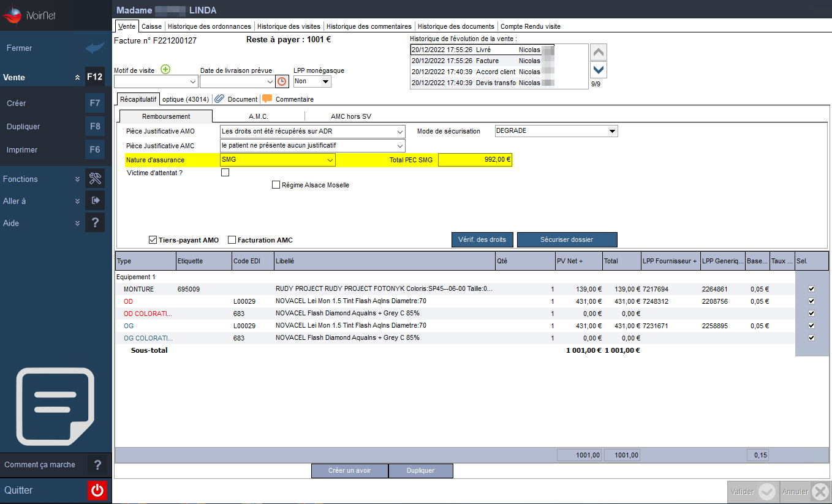Click the Créer un avoir button

[349, 471]
